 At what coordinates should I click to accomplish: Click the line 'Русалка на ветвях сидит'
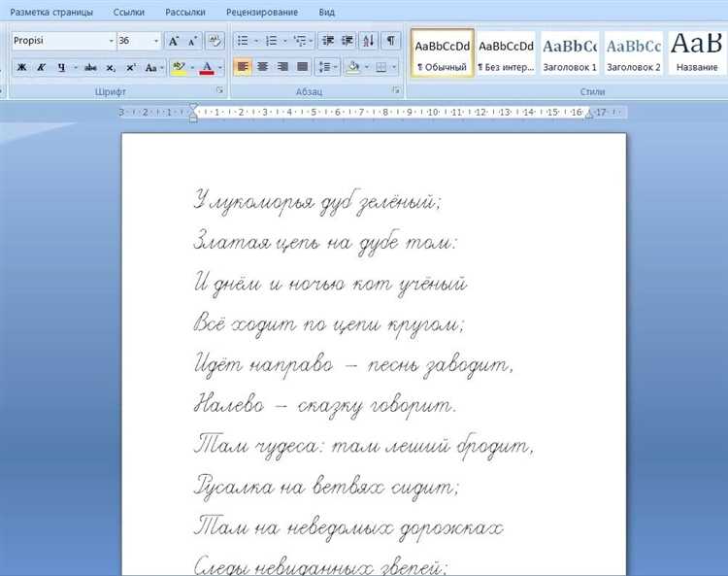point(326,488)
